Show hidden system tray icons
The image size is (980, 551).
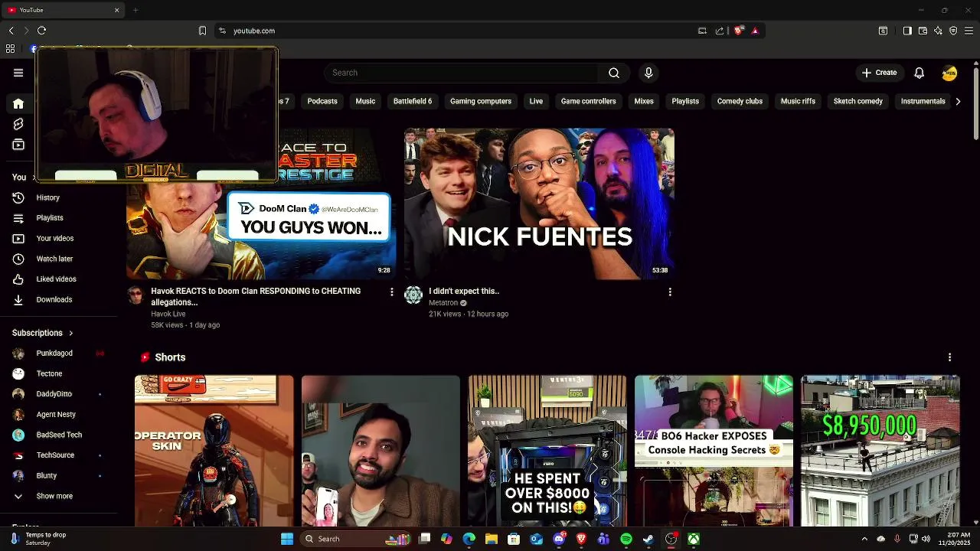[x=864, y=539]
